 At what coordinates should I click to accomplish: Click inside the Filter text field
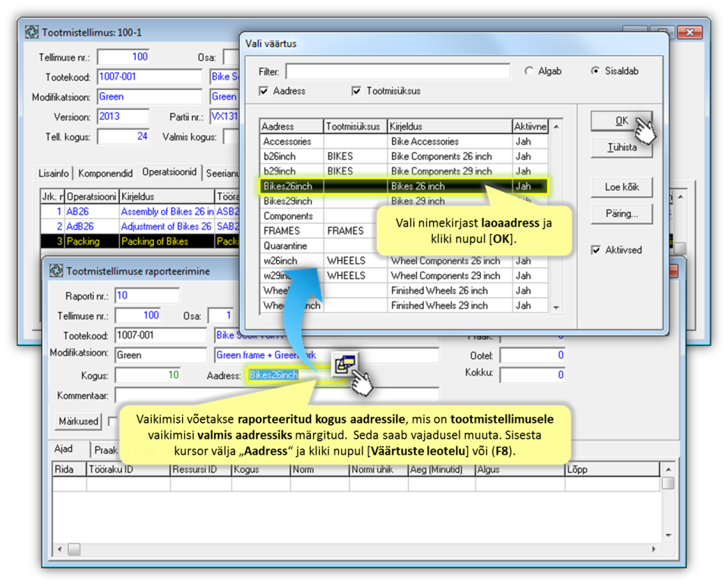pos(397,71)
